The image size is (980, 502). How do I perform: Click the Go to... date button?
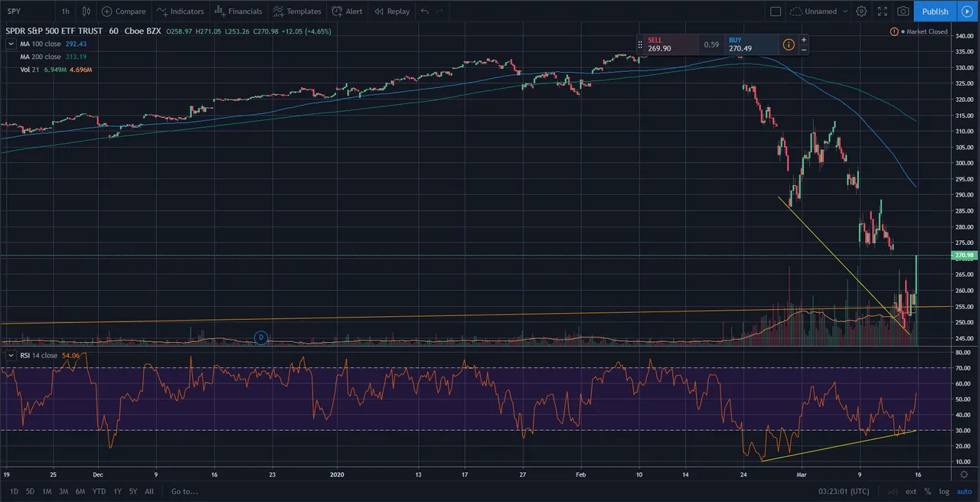coord(185,491)
